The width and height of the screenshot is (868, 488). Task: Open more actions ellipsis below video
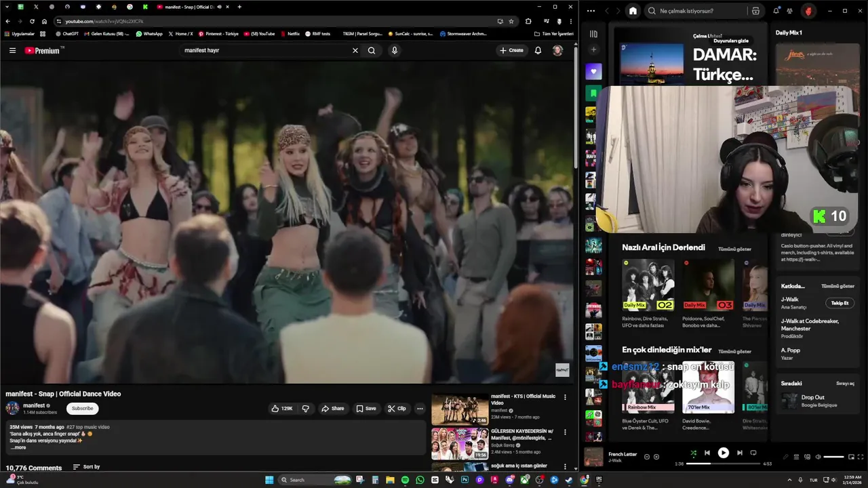(420, 409)
